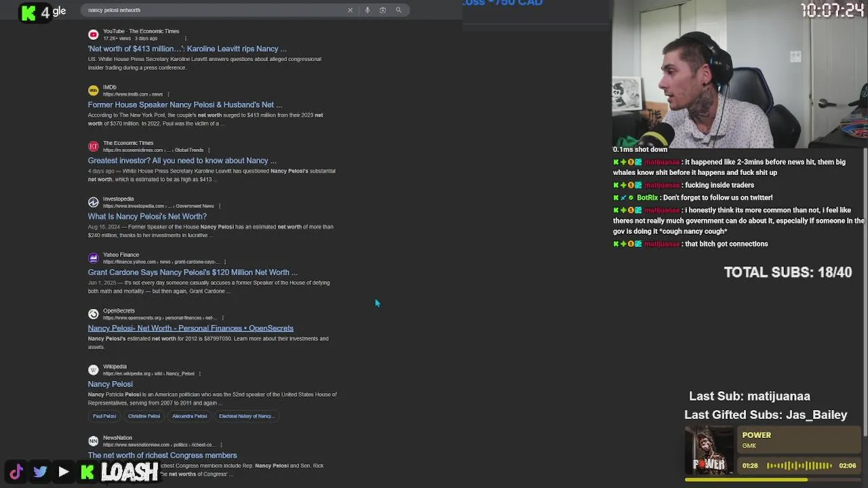Select the Alexandra Pelosi chip

(x=189, y=416)
